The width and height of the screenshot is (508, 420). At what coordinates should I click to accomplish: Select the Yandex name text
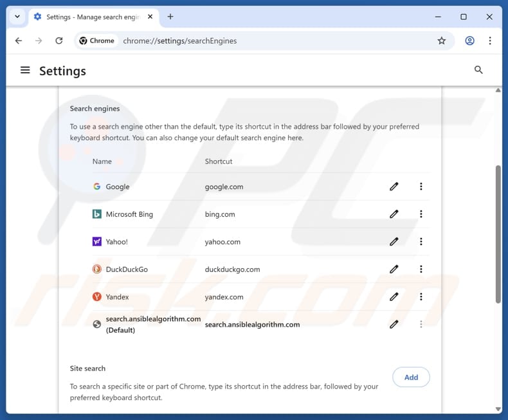click(x=117, y=297)
